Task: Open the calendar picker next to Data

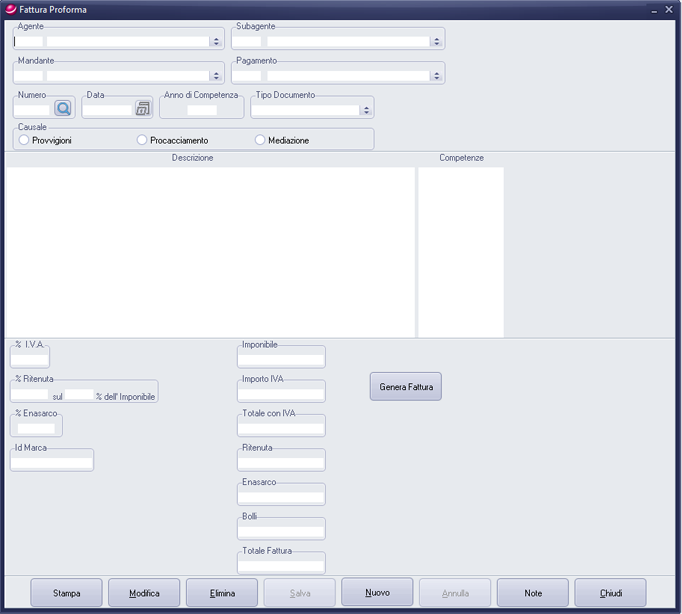Action: (x=143, y=109)
